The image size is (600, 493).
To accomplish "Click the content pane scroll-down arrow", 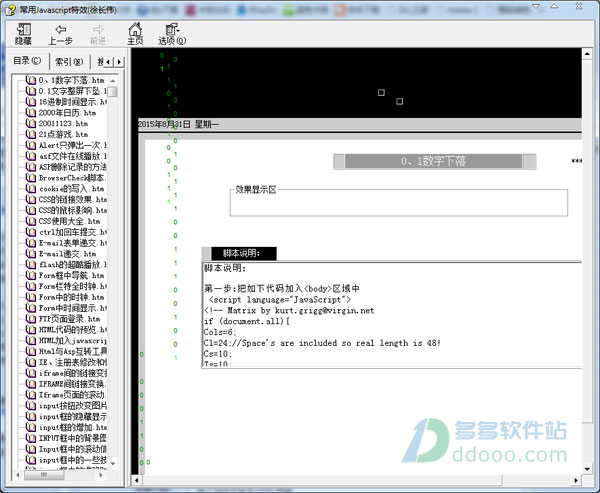I will click(x=587, y=469).
